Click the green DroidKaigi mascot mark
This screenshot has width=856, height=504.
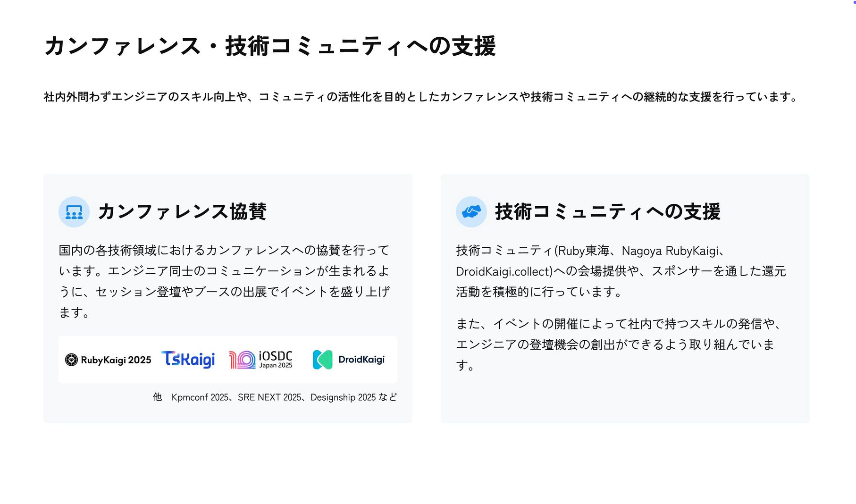pyautogui.click(x=323, y=360)
